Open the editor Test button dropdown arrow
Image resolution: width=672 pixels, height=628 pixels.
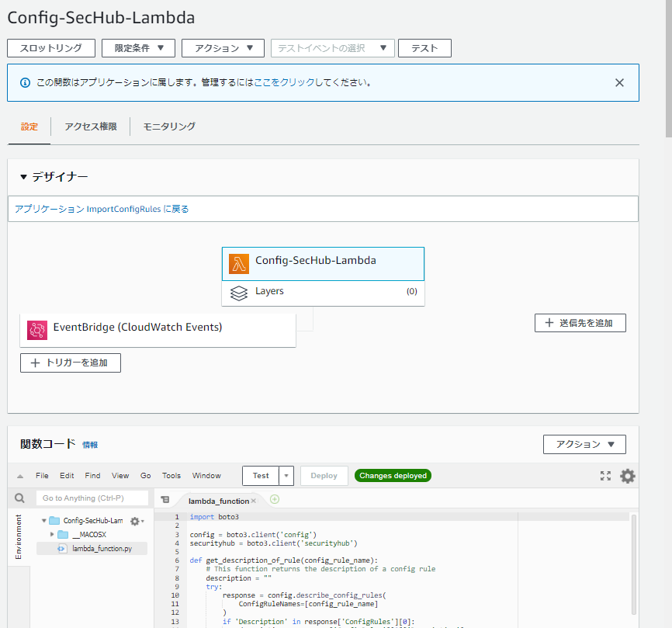point(286,476)
